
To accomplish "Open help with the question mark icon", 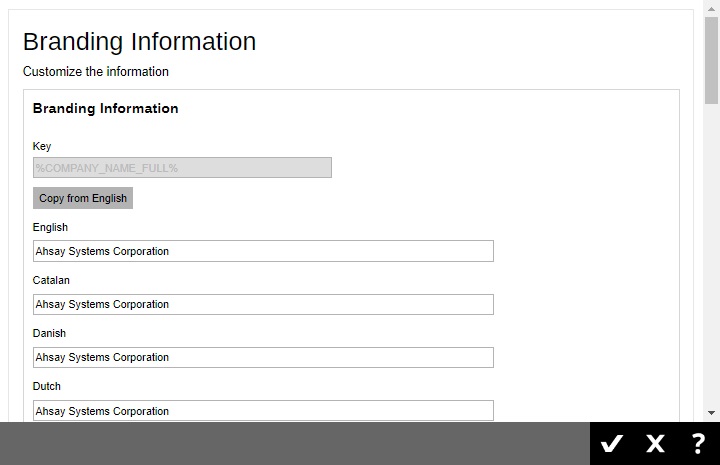I will click(698, 444).
